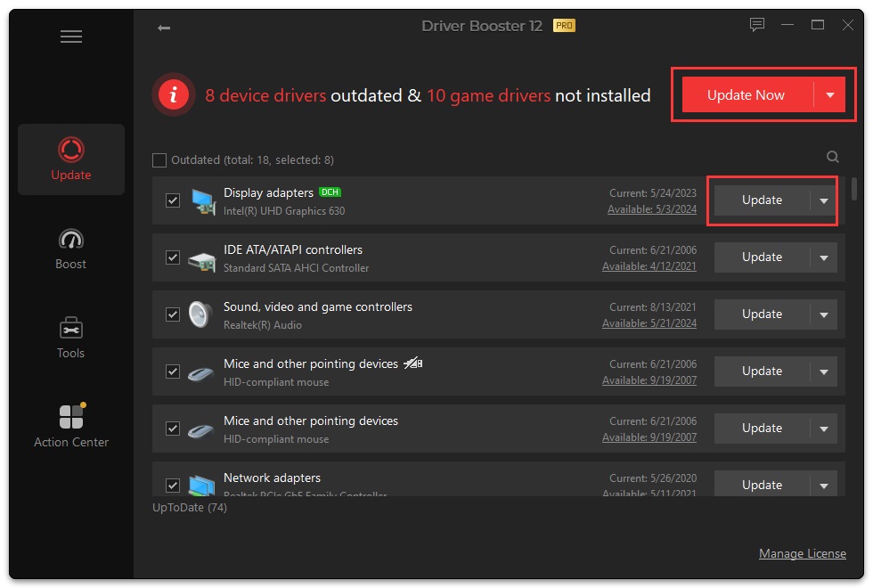873x588 pixels.
Task: Expand the Realtek Audio Update dropdown arrow
Action: pyautogui.click(x=823, y=314)
